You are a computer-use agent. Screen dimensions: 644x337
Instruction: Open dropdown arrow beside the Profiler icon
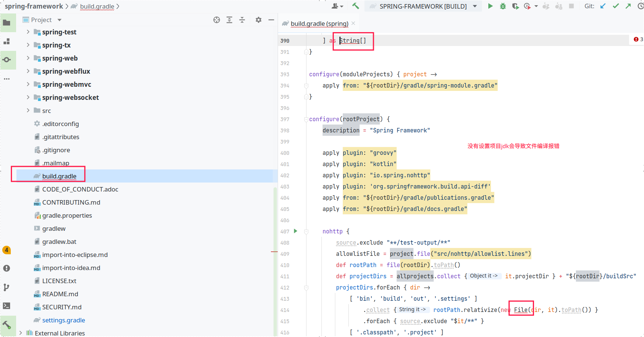(536, 6)
